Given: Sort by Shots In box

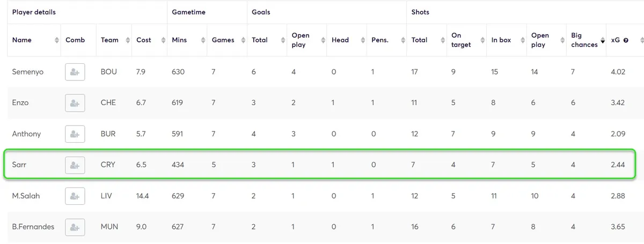Looking at the screenshot, I should [x=521, y=40].
